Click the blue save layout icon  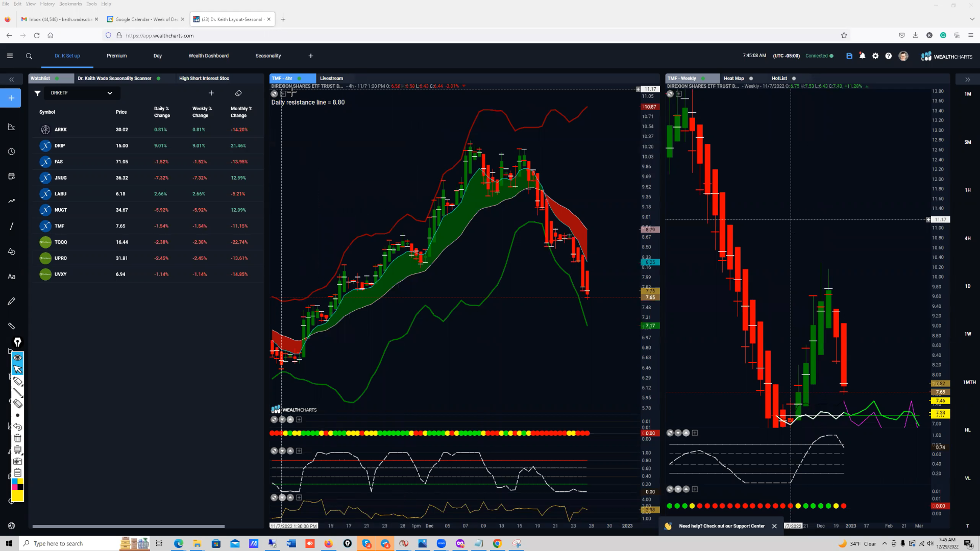pos(849,56)
